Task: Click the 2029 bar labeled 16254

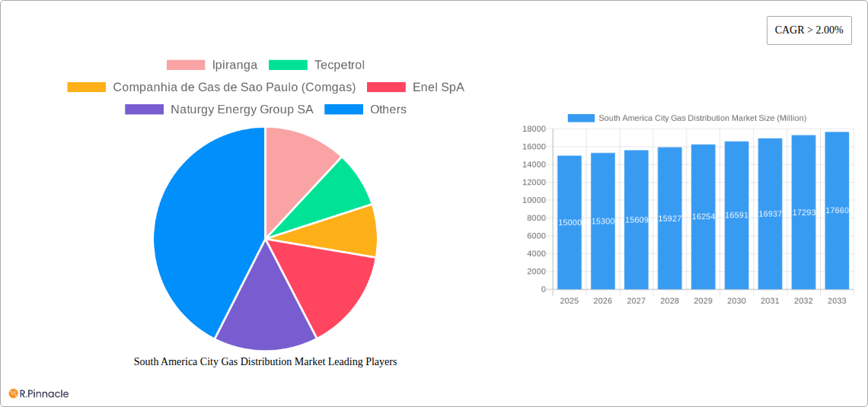Action: click(x=703, y=217)
